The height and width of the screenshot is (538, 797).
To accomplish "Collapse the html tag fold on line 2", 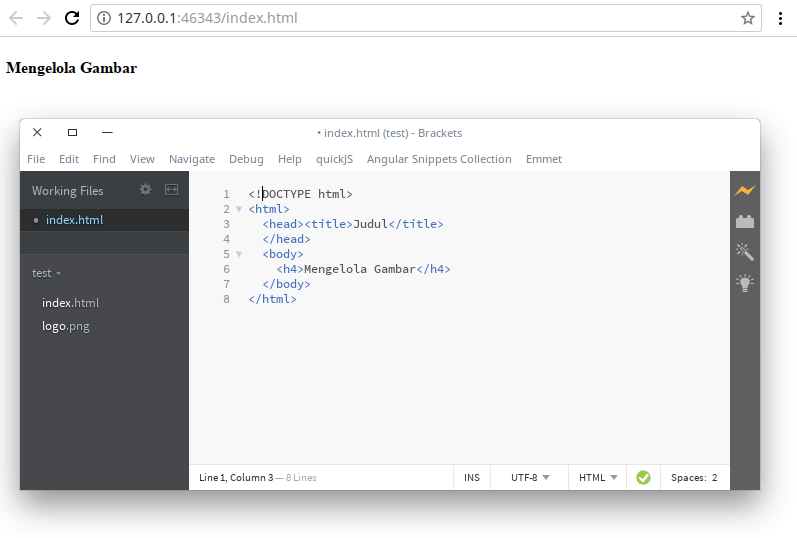I will [x=238, y=209].
